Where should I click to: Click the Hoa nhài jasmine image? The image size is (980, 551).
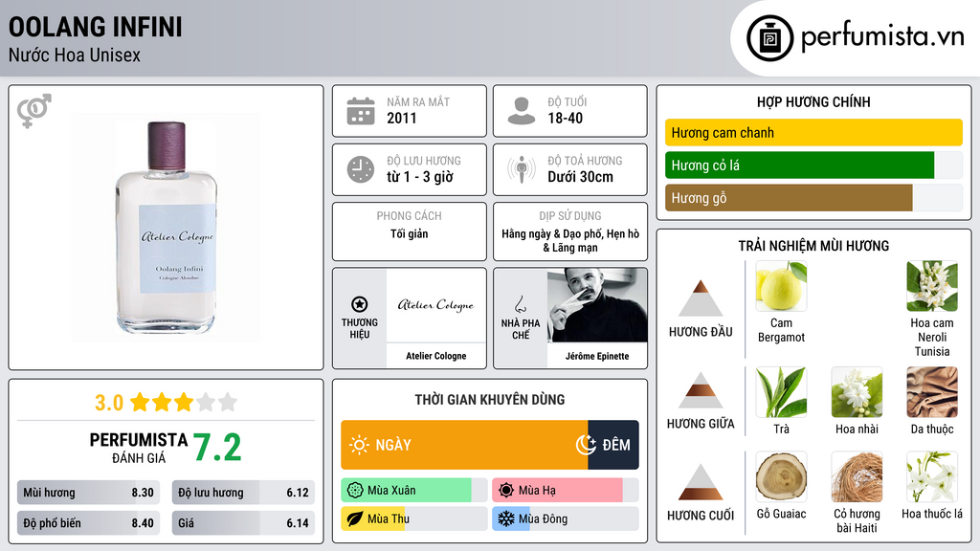click(x=857, y=392)
